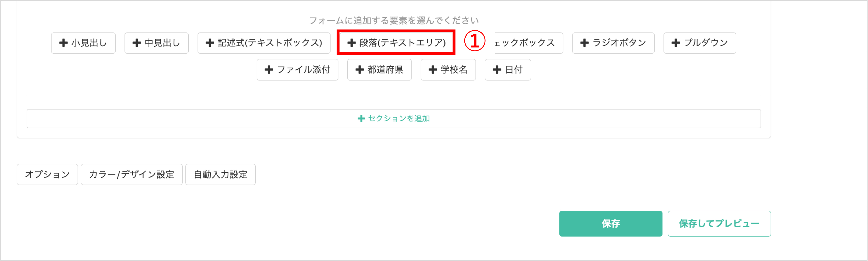Add a 学校名 field to the form
Viewport: 868px width, 261px height.
pos(448,70)
